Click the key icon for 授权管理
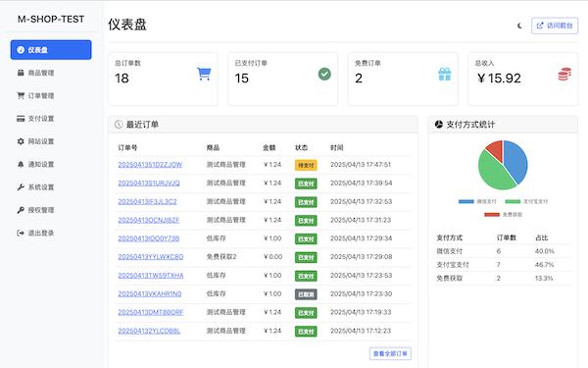Image resolution: width=588 pixels, height=368 pixels. coord(21,210)
